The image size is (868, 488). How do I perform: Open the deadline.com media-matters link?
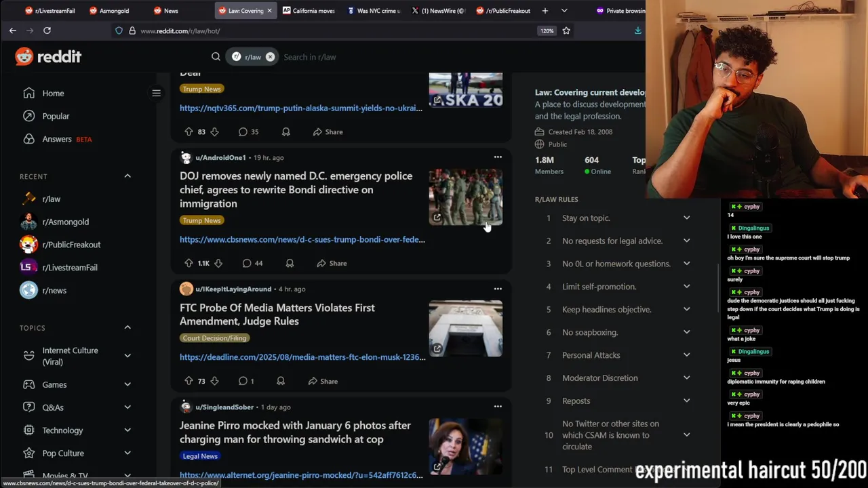302,357
